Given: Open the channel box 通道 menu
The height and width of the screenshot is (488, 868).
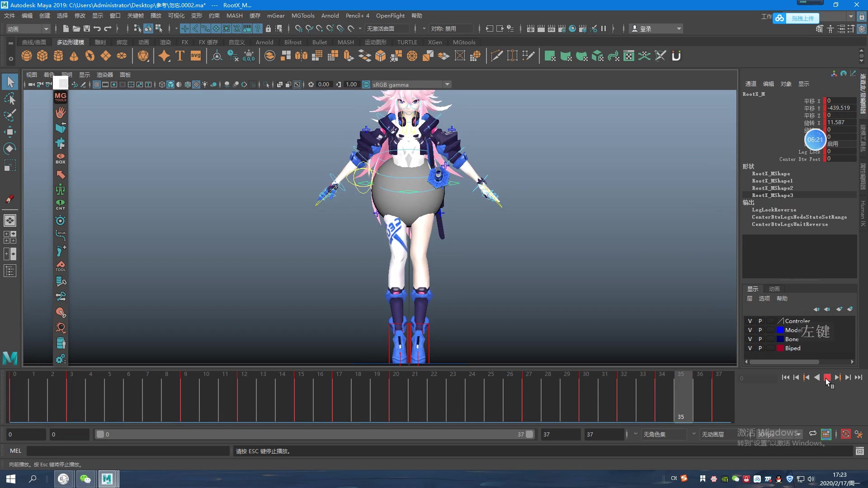Looking at the screenshot, I should [751, 84].
